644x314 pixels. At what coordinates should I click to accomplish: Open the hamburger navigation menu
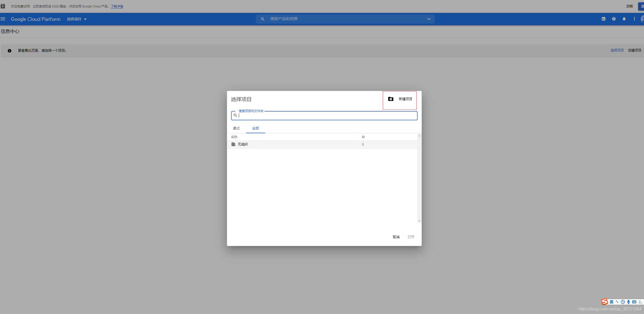click(x=3, y=19)
